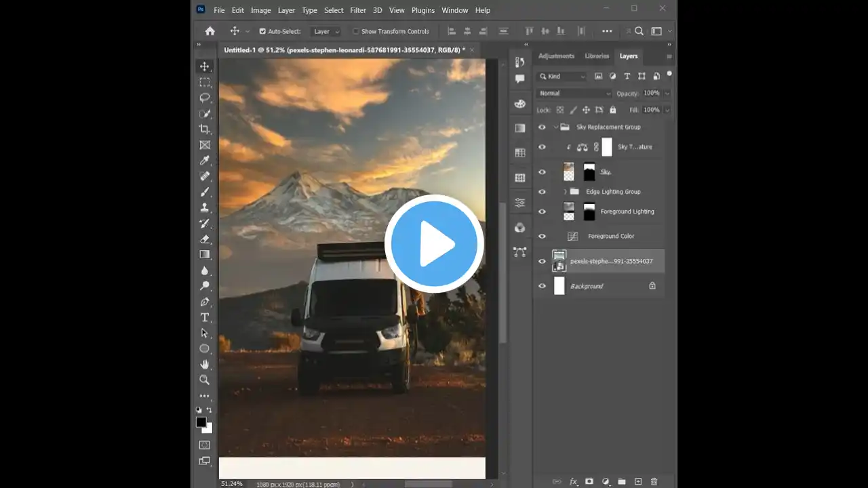
Task: Toggle the Auto-Select checkbox
Action: [x=262, y=31]
